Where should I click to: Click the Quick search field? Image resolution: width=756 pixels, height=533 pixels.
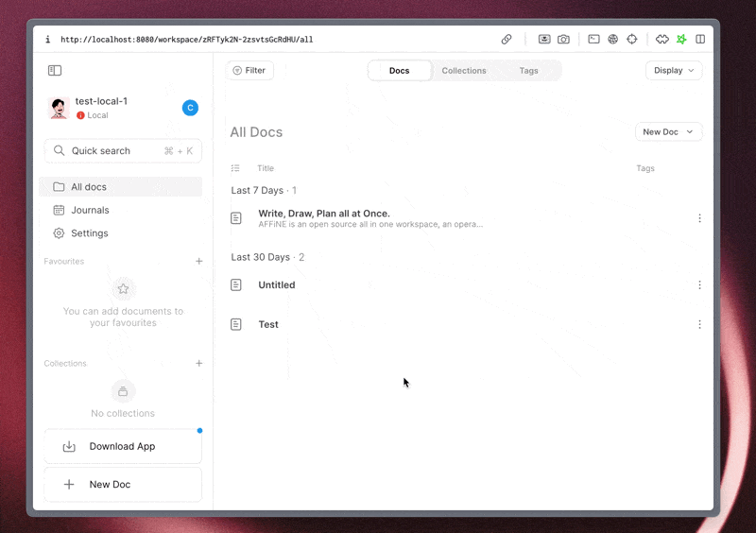tap(123, 151)
